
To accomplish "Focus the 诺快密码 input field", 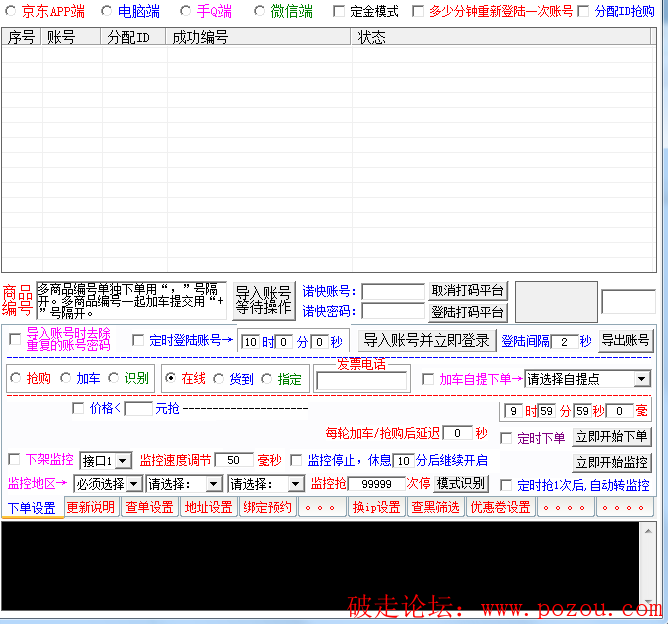I will (x=393, y=311).
